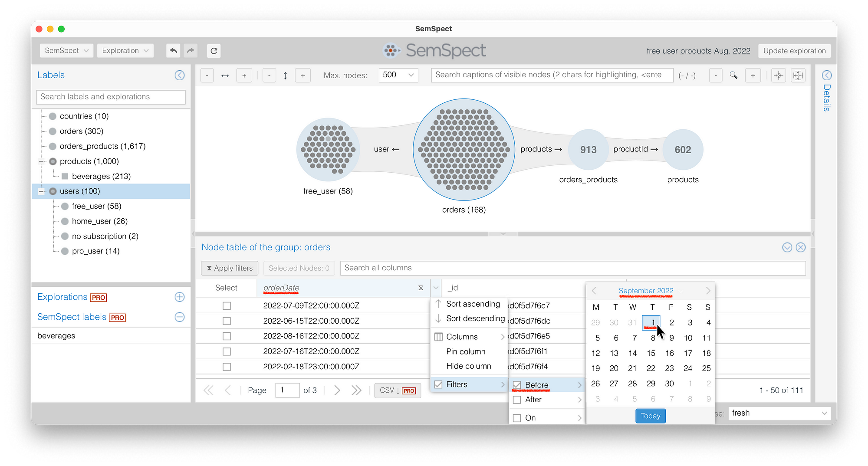This screenshot has width=868, height=466.
Task: Increase vertical spacing with plus button
Action: (303, 75)
